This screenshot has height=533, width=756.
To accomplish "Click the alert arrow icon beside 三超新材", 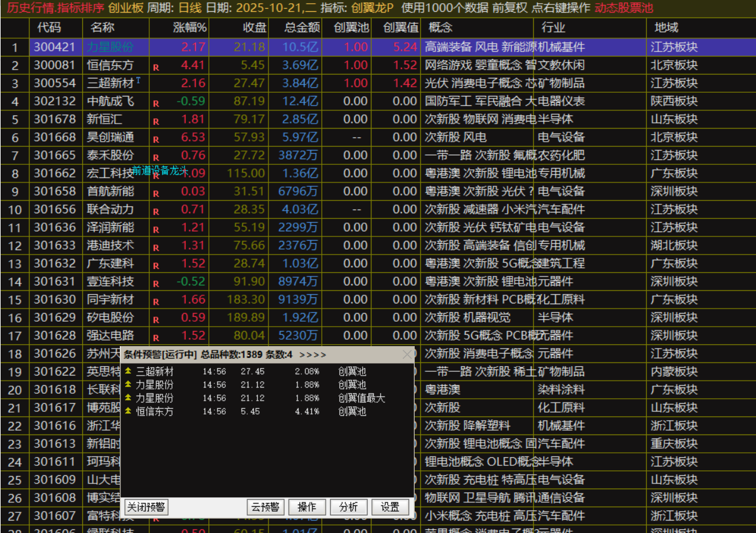I will click(129, 372).
